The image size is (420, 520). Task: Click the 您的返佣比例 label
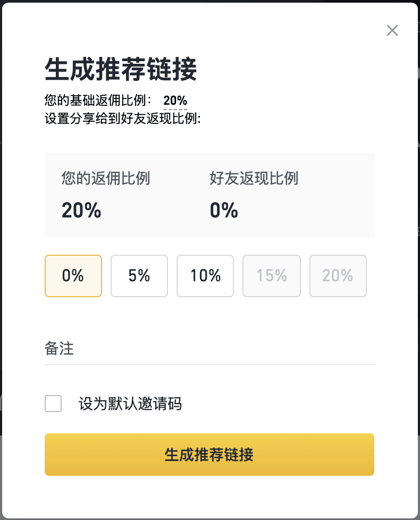tap(106, 178)
